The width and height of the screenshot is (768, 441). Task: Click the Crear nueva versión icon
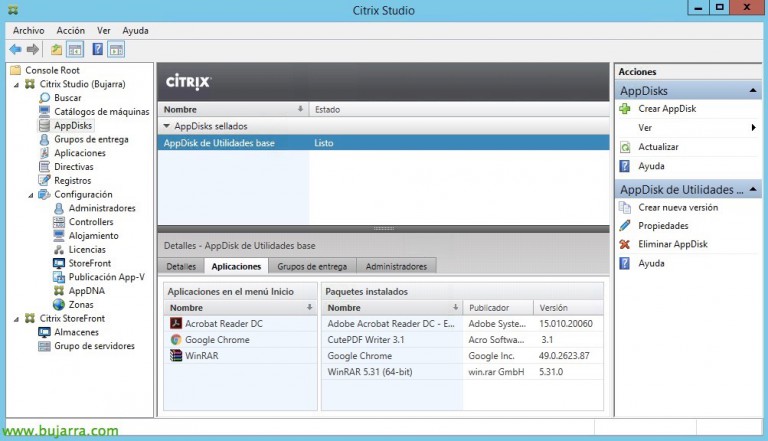(625, 208)
